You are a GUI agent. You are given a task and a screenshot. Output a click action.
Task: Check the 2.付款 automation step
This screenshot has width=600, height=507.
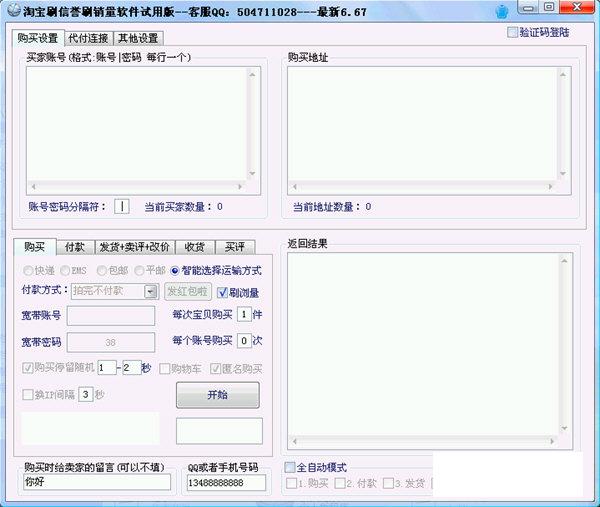340,483
